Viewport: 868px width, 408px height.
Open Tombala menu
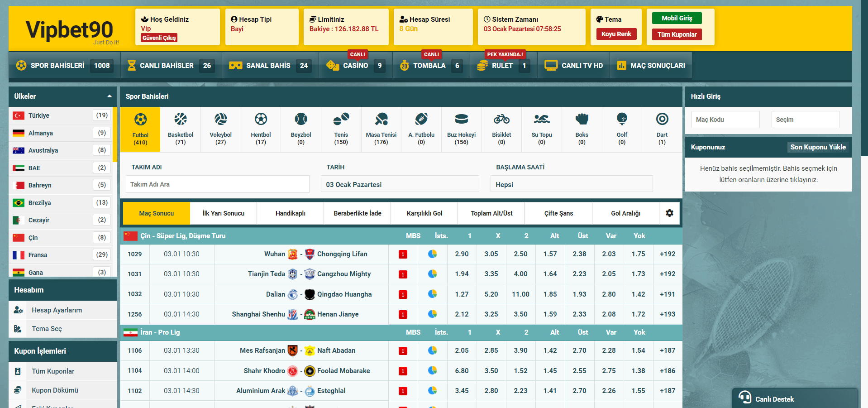pos(431,66)
